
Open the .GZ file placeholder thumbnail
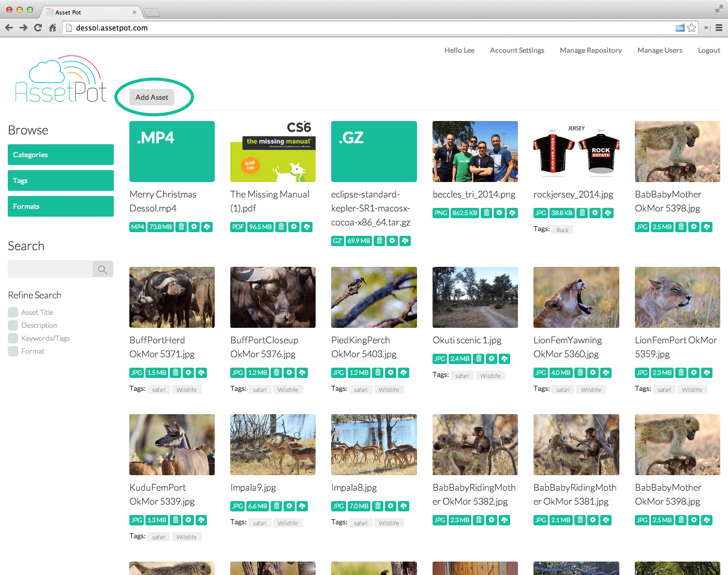tap(374, 152)
